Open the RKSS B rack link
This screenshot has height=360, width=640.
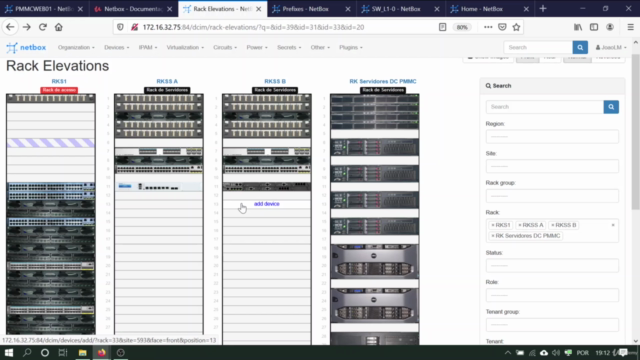click(x=275, y=81)
